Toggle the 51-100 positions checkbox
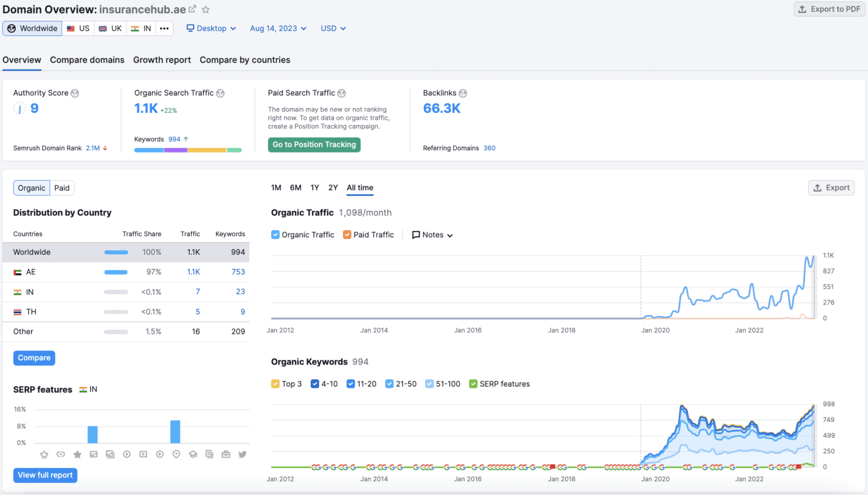 [429, 384]
